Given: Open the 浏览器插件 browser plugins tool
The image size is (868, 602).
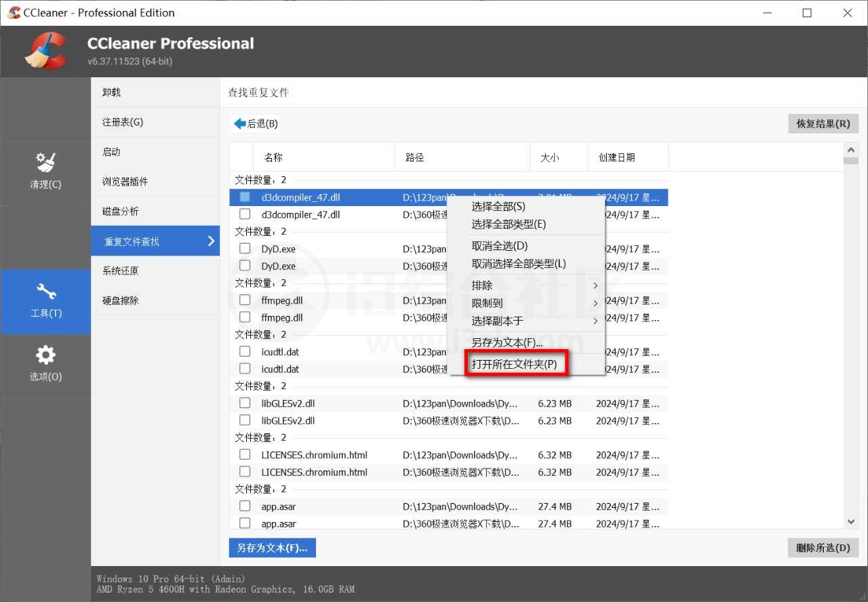Looking at the screenshot, I should click(x=155, y=182).
